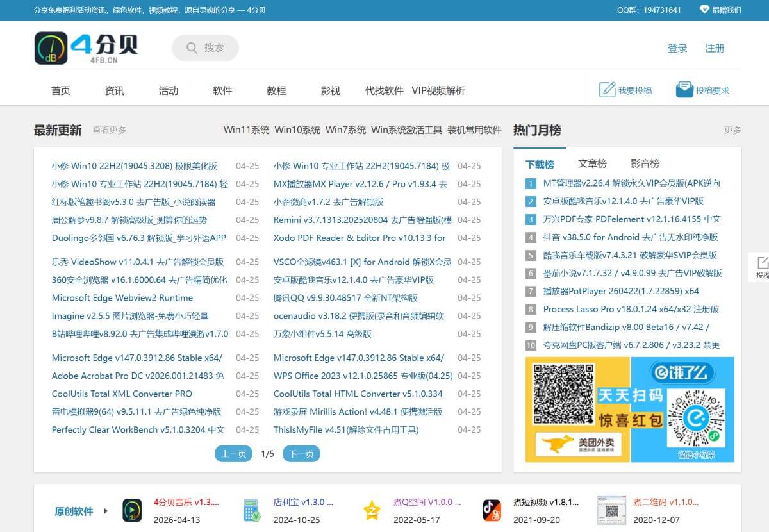Click inside the 搜索 search field

click(x=205, y=48)
